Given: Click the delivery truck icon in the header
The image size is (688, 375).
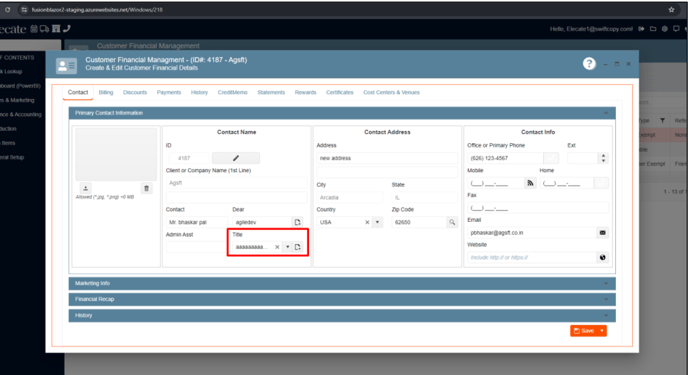Looking at the screenshot, I should tap(44, 29).
